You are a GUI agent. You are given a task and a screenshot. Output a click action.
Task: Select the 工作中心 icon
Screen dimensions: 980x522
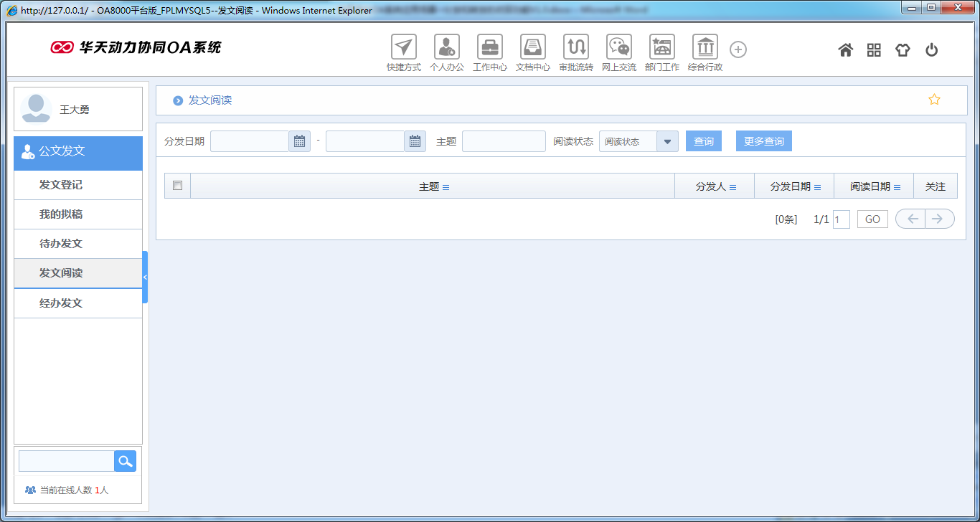490,48
